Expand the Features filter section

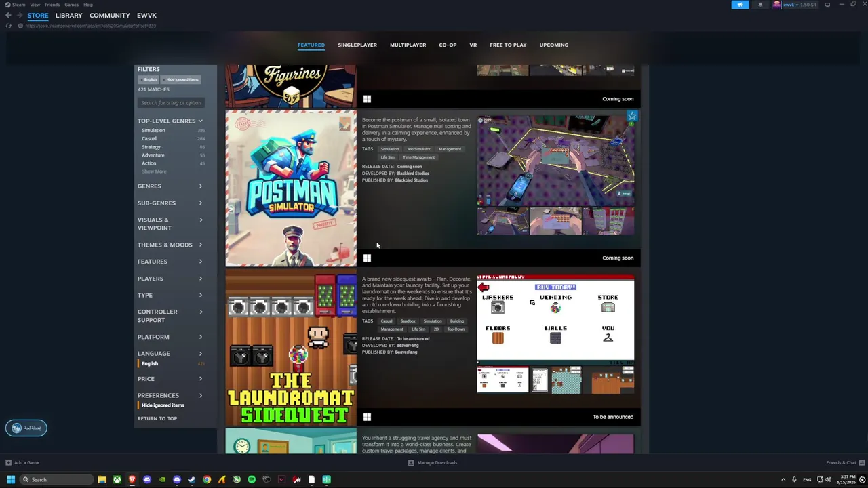[170, 262]
